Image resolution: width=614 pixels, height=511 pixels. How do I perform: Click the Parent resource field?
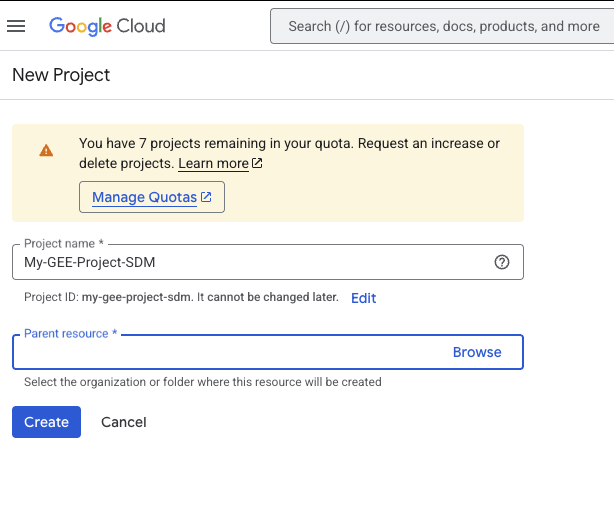tap(268, 352)
